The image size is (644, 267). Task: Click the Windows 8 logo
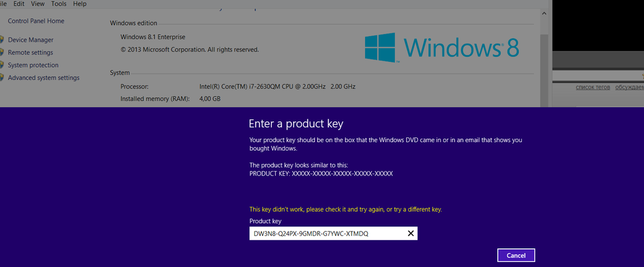tap(442, 47)
